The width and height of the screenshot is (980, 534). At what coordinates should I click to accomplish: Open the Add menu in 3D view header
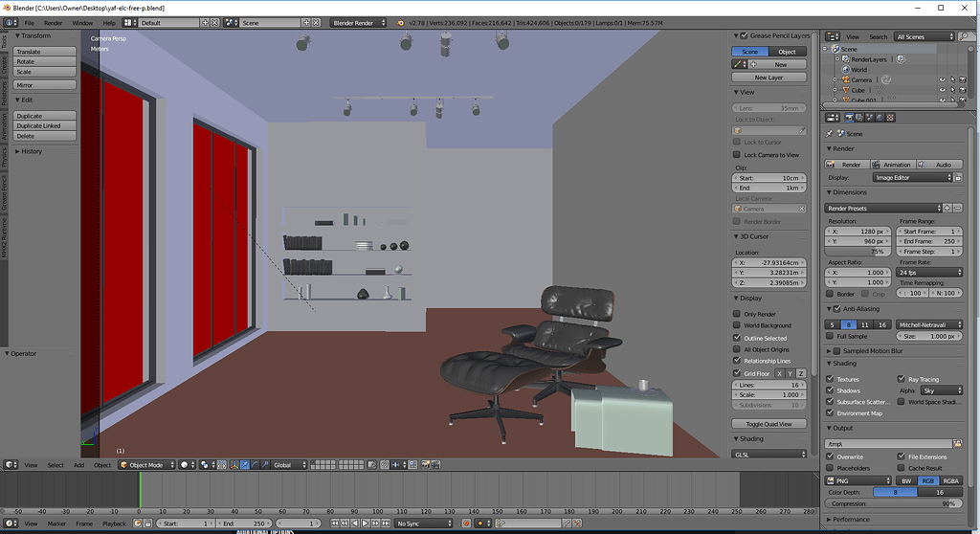click(78, 464)
